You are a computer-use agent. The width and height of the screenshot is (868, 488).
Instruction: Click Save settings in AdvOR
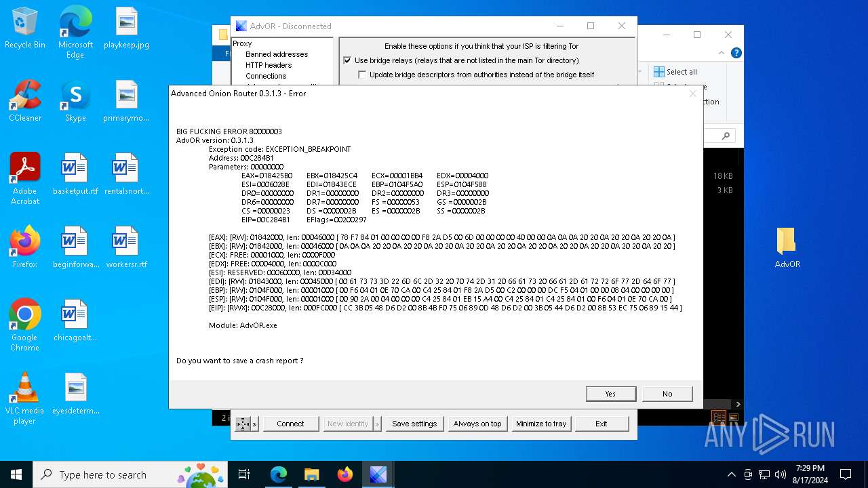click(414, 424)
